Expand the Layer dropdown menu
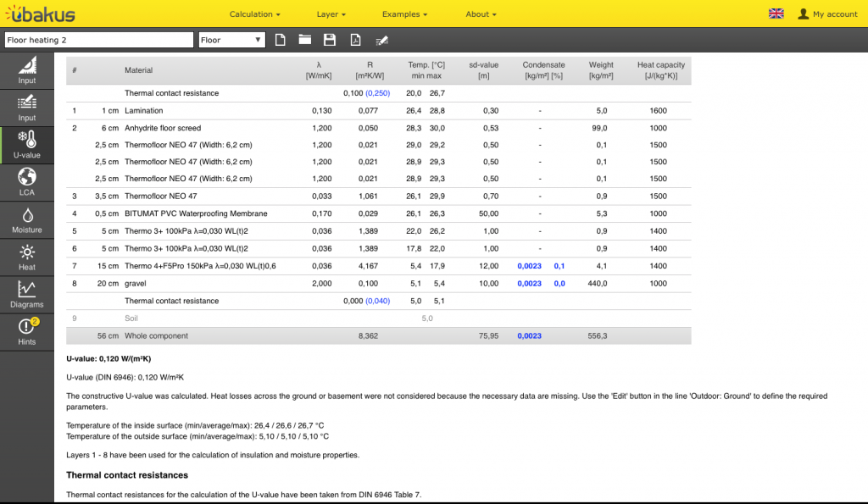The image size is (868, 504). point(331,14)
